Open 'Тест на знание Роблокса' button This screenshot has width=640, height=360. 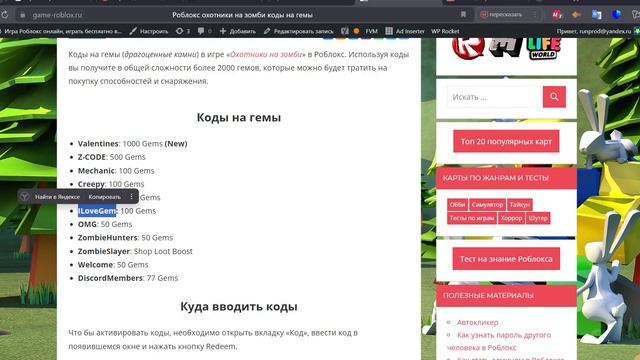(506, 259)
